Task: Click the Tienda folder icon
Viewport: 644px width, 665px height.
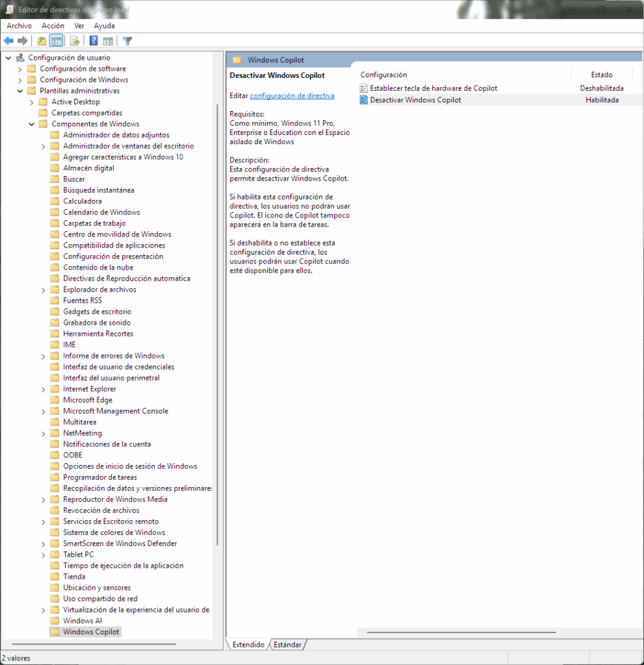Action: [x=55, y=577]
